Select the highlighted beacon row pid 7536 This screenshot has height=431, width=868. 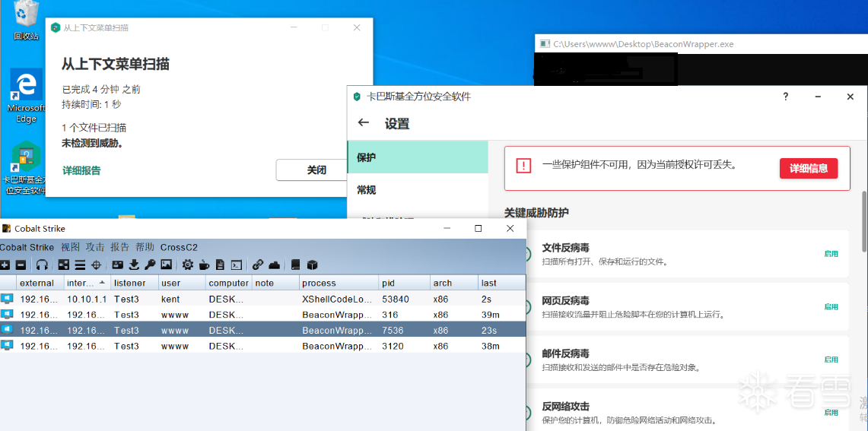coord(262,331)
